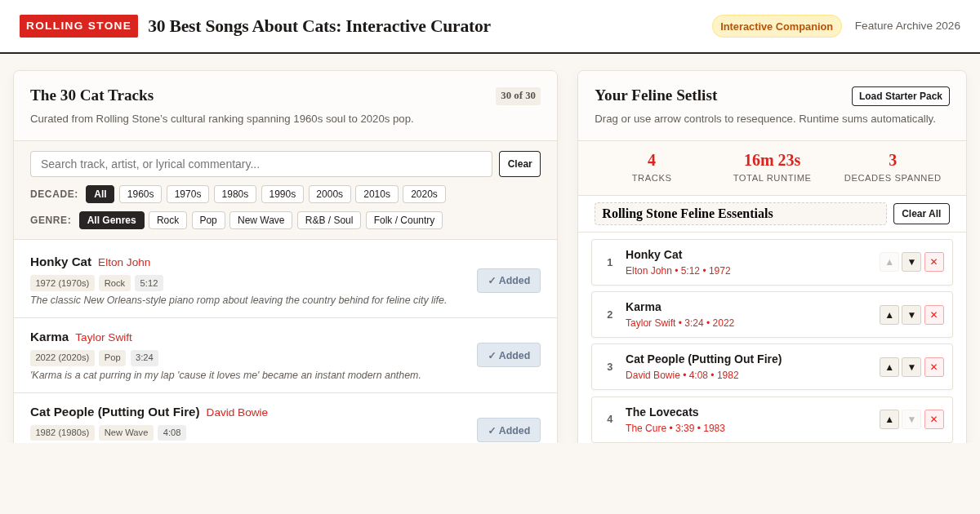Viewport: 980px width, 514px height.
Task: Toggle Added button for Honky Cat
Action: tap(509, 281)
